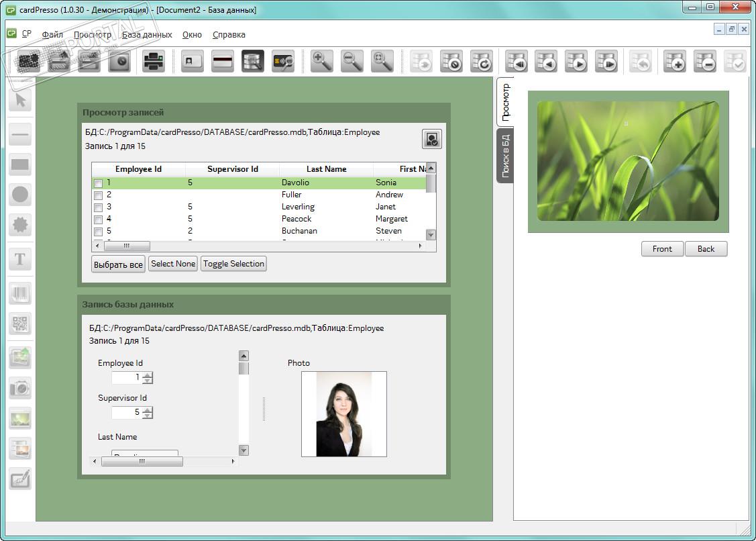Select the rectangle shape tool
Screen dimensions: 756x541
(x=20, y=164)
